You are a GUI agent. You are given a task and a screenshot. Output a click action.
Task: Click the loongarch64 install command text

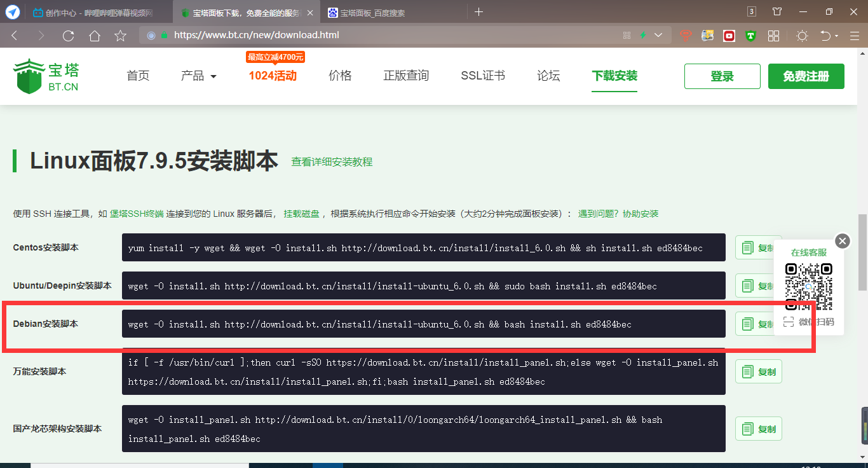(x=395, y=429)
